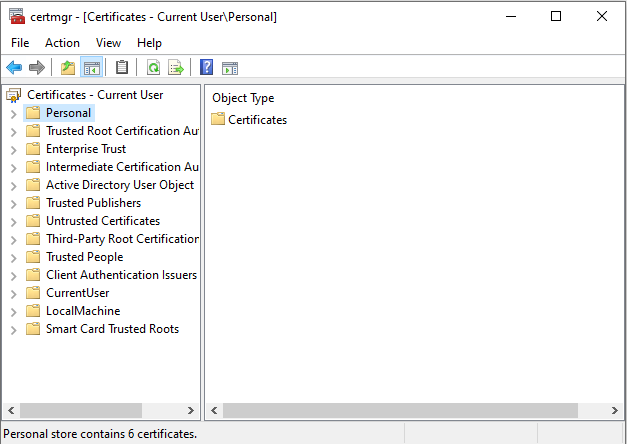The width and height of the screenshot is (627, 444).
Task: Select the Personal store label
Action: coord(68,113)
